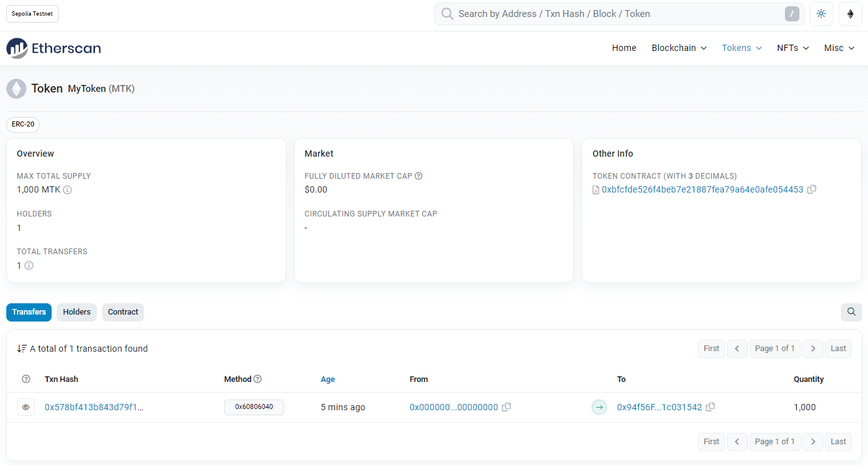Click the 5 mins ago age cell
This screenshot has height=465, width=868.
click(x=343, y=407)
